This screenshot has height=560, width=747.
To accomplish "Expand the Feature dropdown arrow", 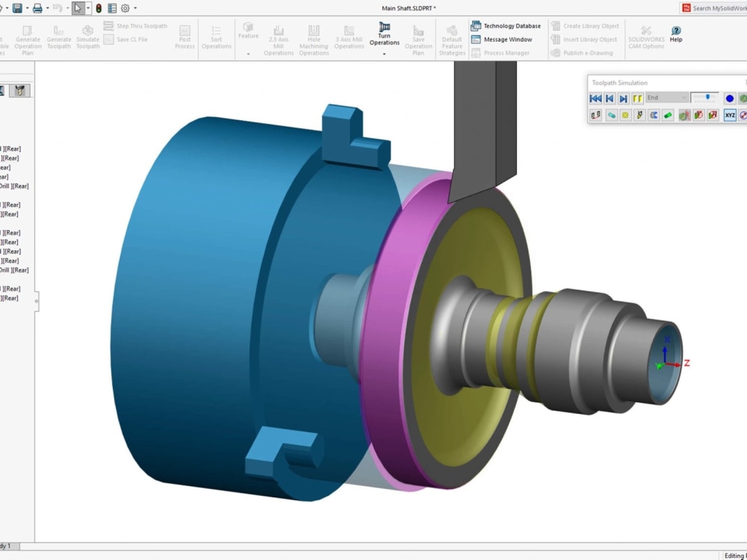I will 248,55.
